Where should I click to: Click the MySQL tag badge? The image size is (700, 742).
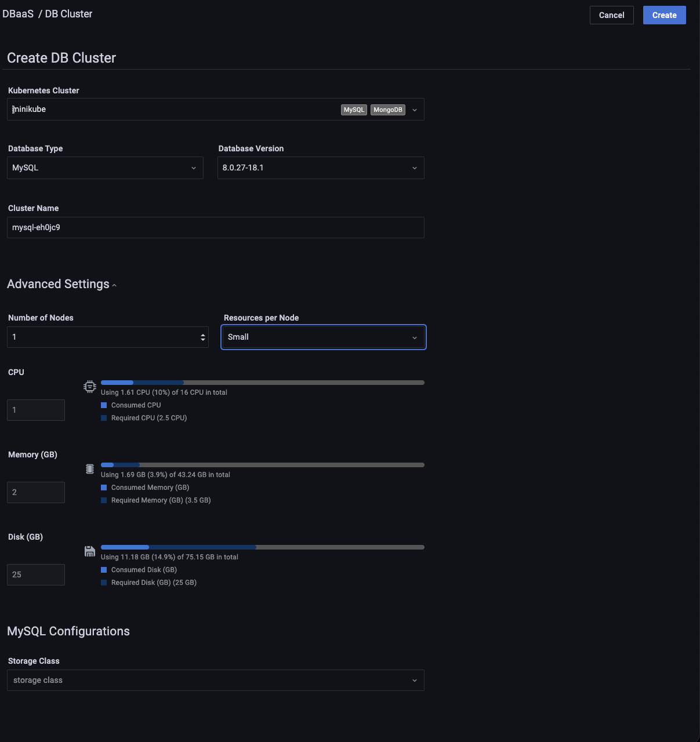pos(354,110)
